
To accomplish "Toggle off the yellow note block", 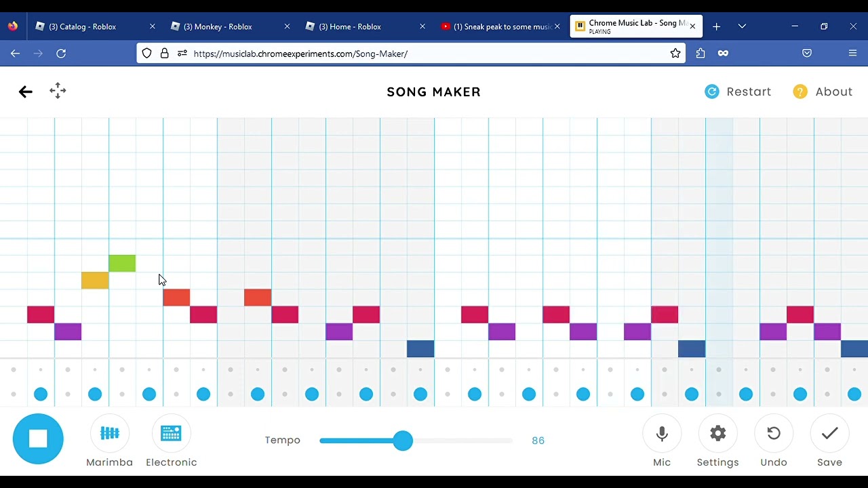I will point(95,281).
